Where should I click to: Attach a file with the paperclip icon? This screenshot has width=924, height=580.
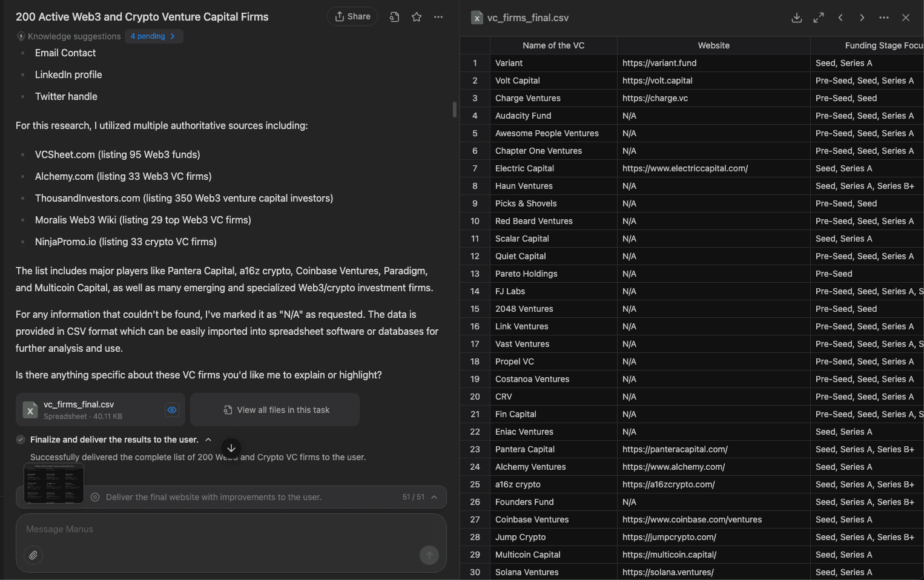33,555
